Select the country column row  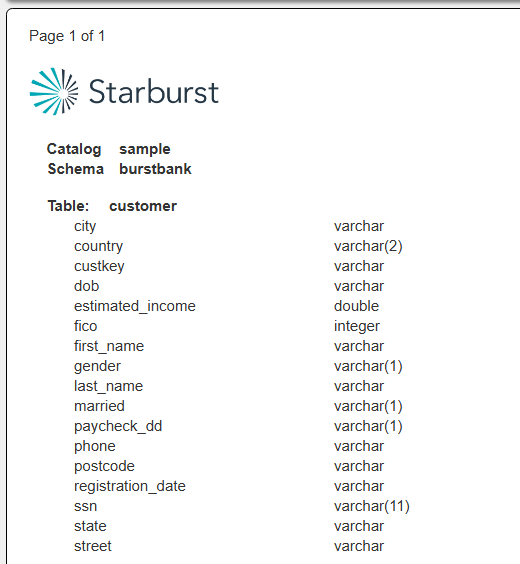click(238, 246)
